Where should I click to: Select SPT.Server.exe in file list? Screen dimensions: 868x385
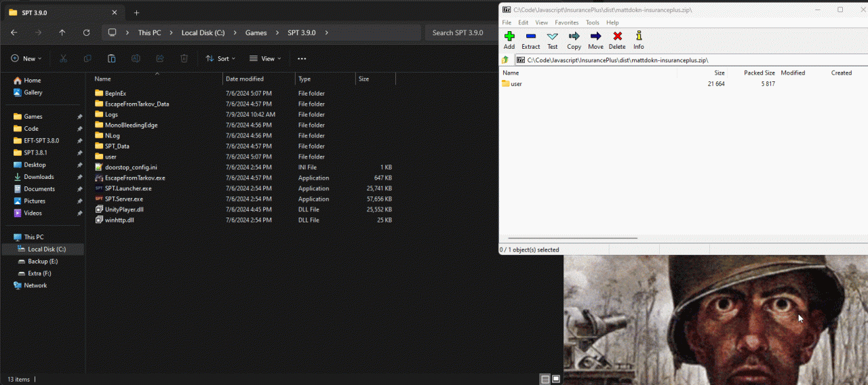click(x=123, y=199)
